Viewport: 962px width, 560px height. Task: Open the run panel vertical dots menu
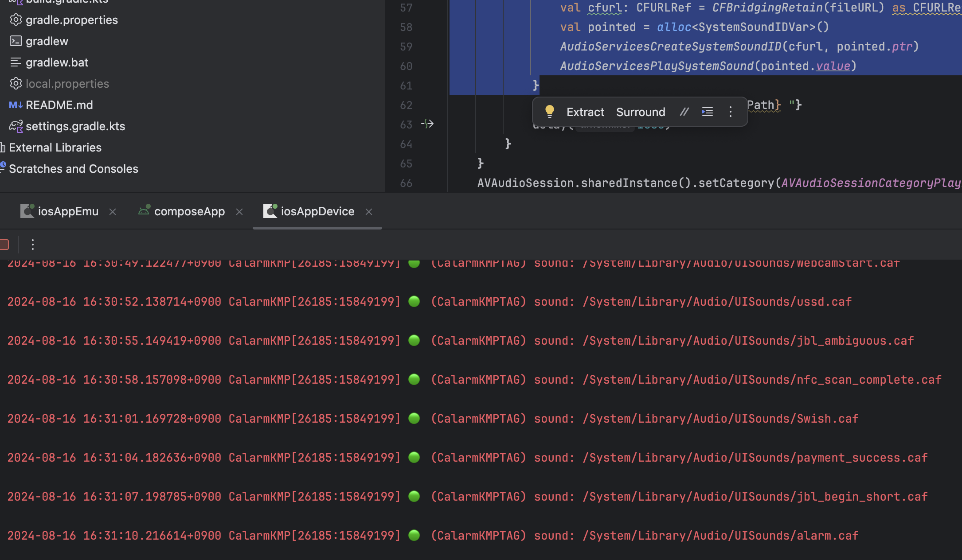32,245
